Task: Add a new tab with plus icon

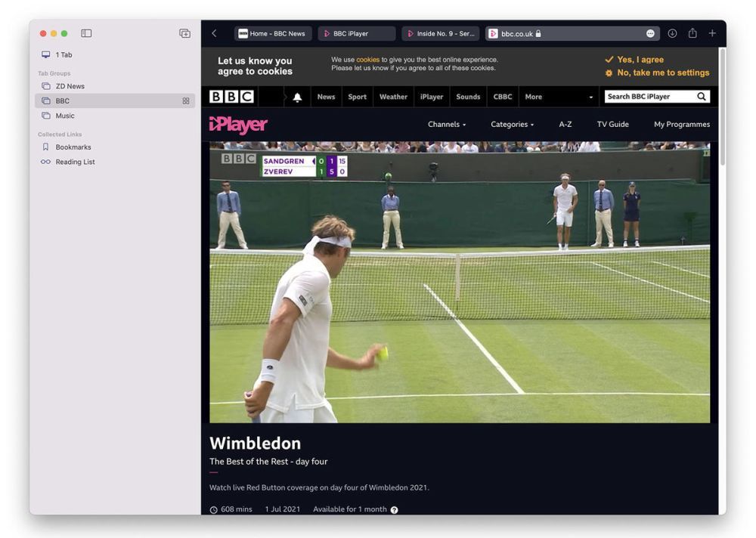Action: [x=712, y=33]
